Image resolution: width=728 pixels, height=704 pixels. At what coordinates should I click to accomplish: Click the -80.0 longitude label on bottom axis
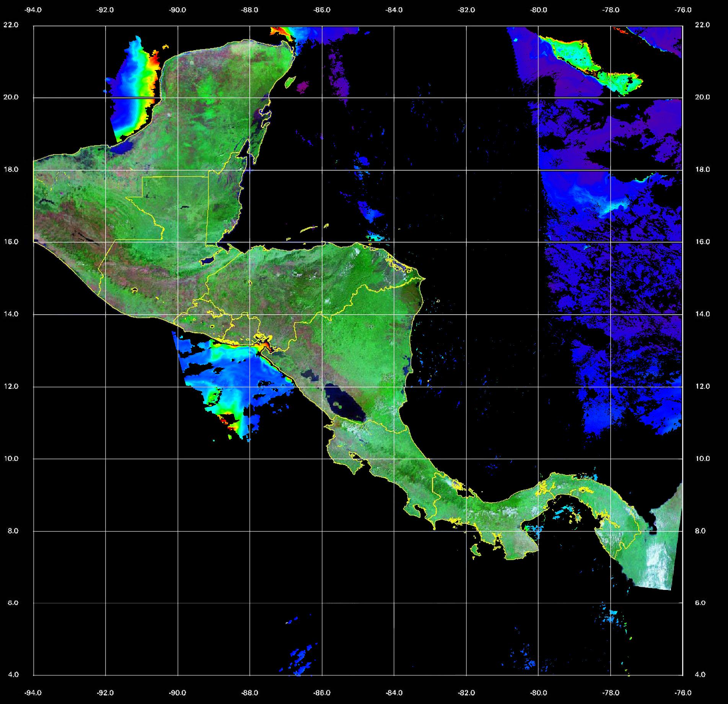pyautogui.click(x=538, y=693)
